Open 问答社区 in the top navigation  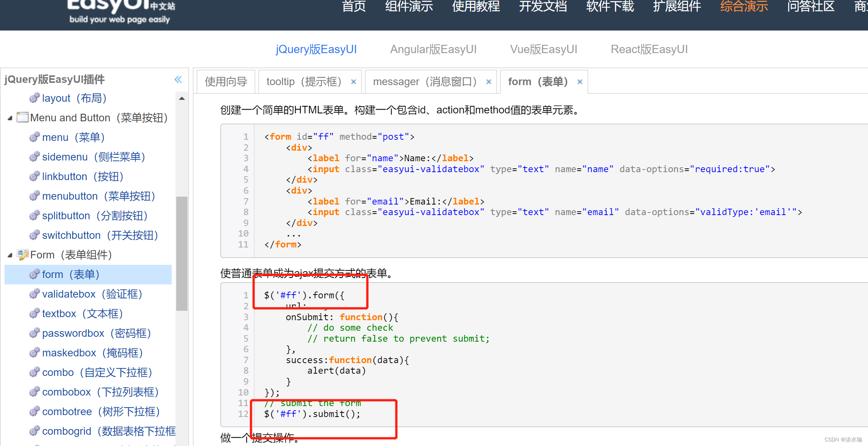(811, 6)
